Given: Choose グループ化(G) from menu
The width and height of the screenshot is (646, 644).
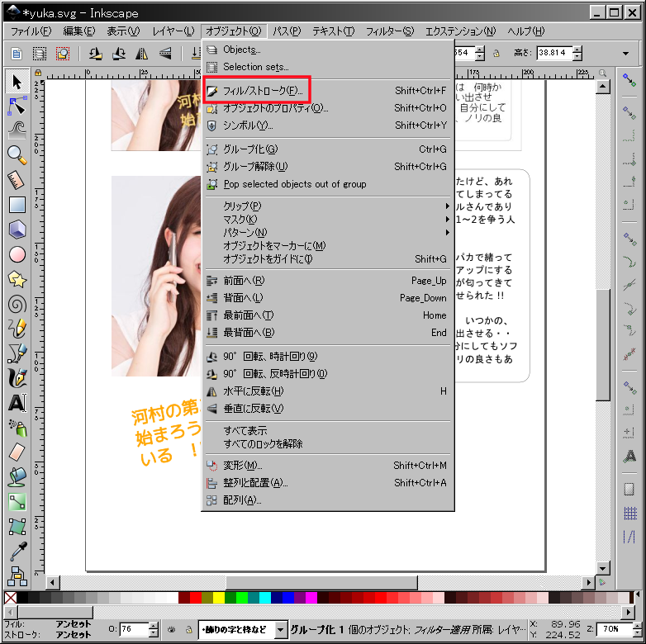Looking at the screenshot, I should click(x=328, y=149).
